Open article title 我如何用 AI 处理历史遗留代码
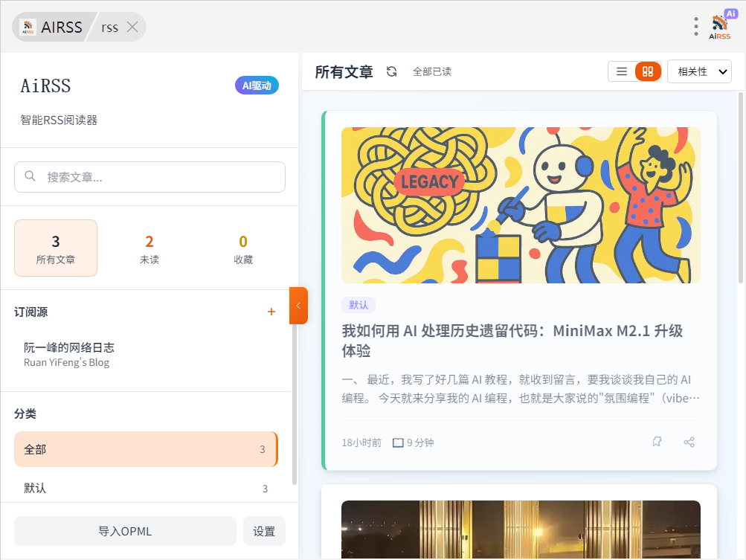 [512, 341]
